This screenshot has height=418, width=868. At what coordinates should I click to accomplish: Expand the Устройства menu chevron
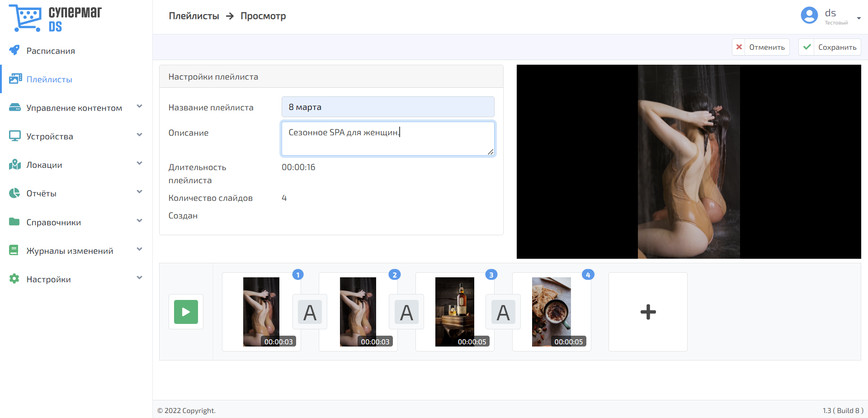pos(139,135)
